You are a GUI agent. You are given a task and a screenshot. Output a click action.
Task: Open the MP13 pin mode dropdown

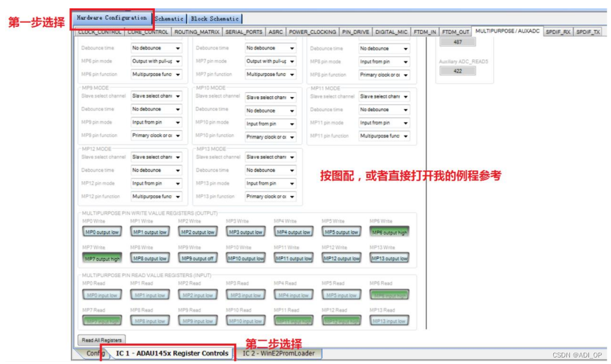pos(270,183)
